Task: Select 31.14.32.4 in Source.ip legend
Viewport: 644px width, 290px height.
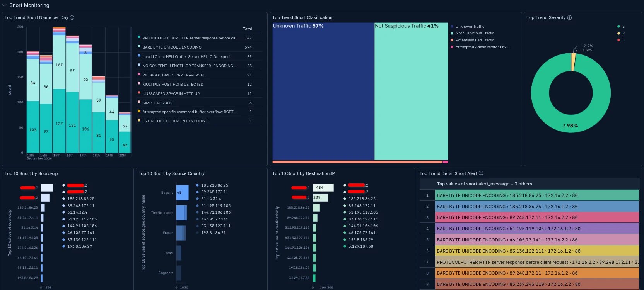Action: 77,212
